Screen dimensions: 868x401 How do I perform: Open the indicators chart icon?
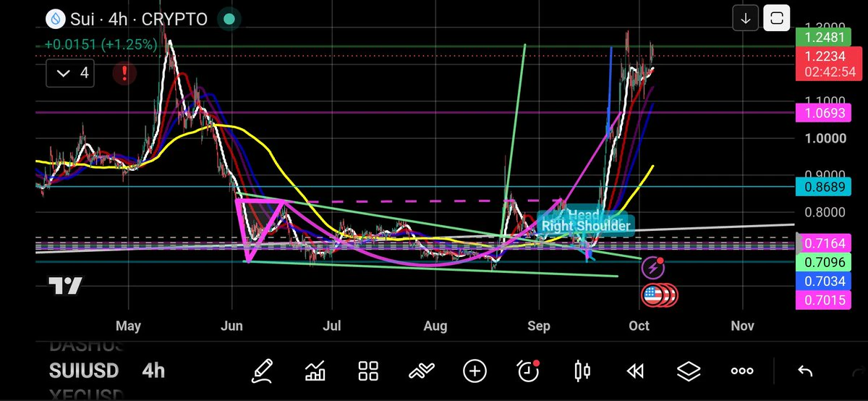(x=315, y=371)
